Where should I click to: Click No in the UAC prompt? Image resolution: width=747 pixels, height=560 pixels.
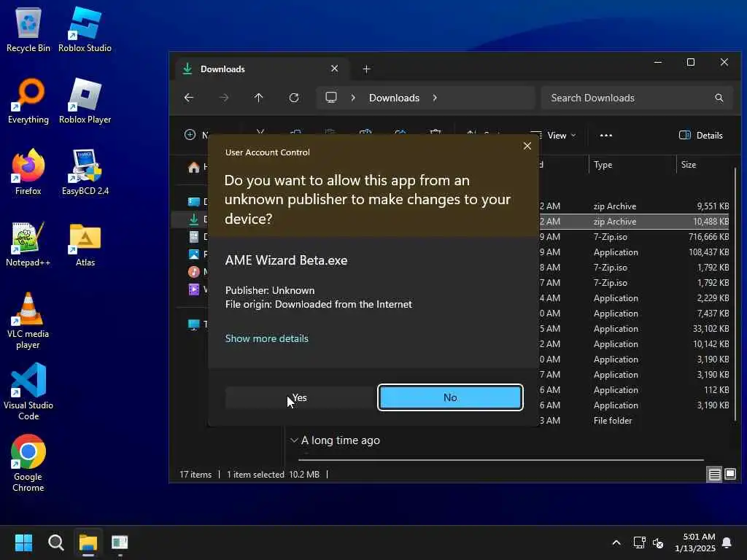(x=450, y=397)
